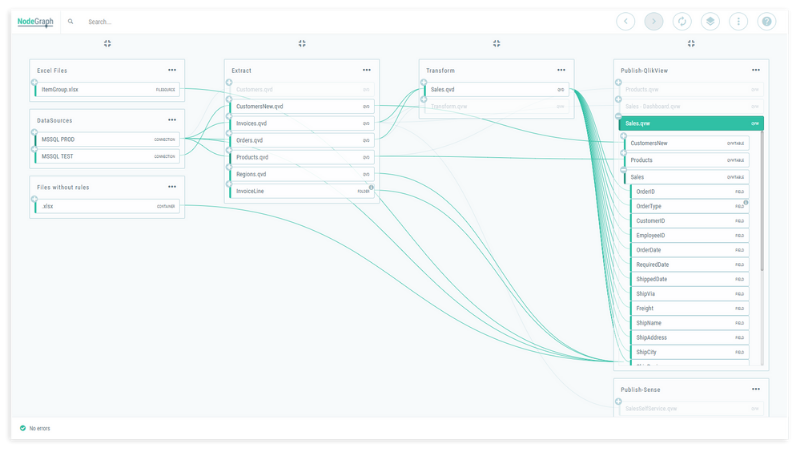The image size is (800, 452).
Task: Select the ShipAddress field
Action: pyautogui.click(x=690, y=338)
